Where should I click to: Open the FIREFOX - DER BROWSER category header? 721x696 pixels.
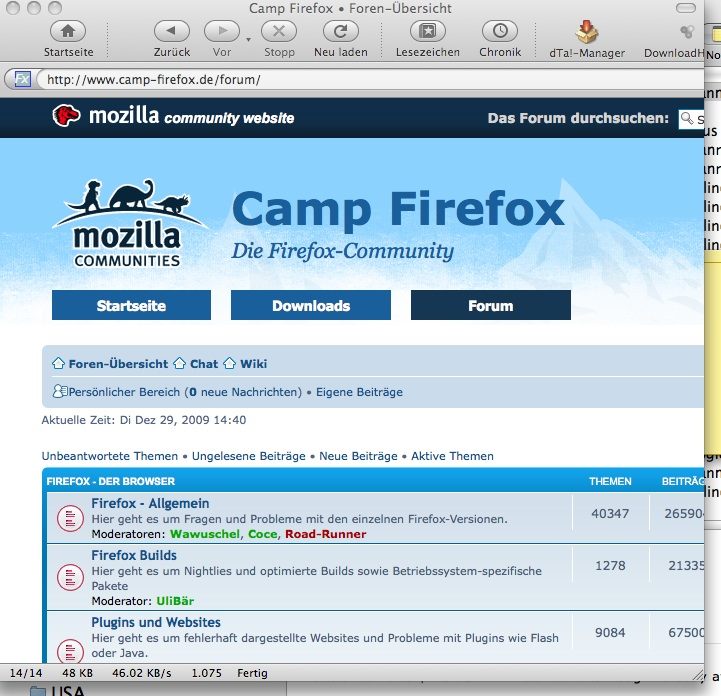pyautogui.click(x=110, y=481)
